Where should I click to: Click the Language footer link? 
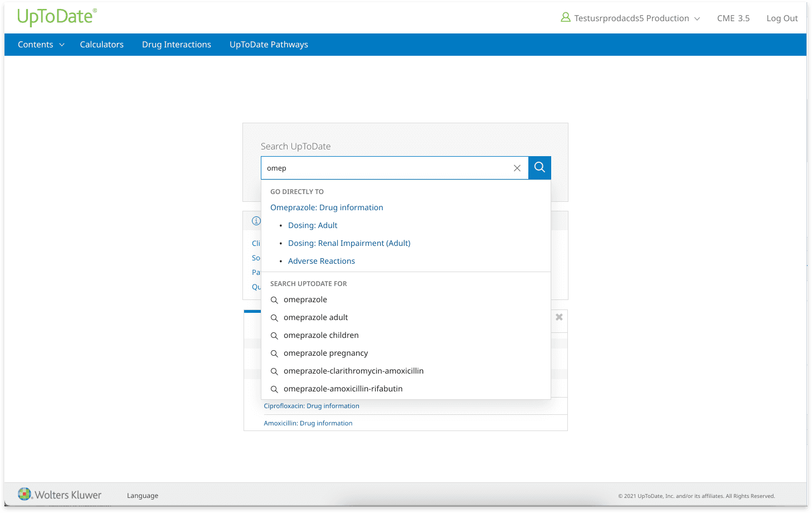tap(143, 496)
